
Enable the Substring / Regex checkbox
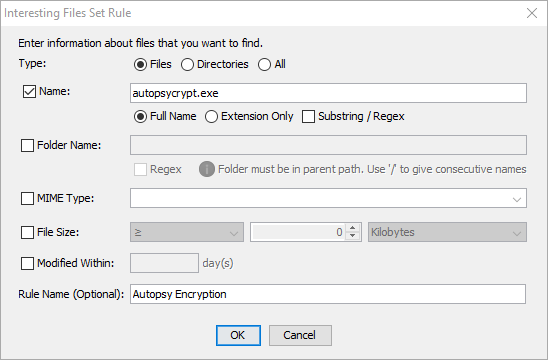click(308, 117)
